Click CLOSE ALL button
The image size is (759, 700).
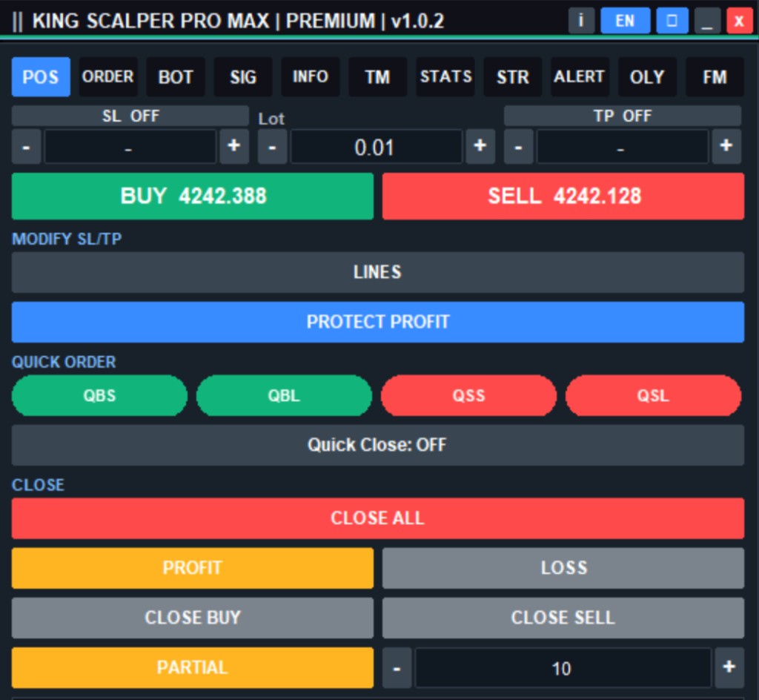click(x=378, y=518)
